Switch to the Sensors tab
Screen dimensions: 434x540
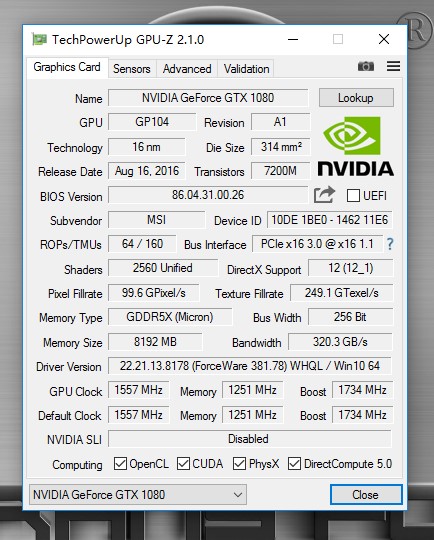(x=132, y=69)
